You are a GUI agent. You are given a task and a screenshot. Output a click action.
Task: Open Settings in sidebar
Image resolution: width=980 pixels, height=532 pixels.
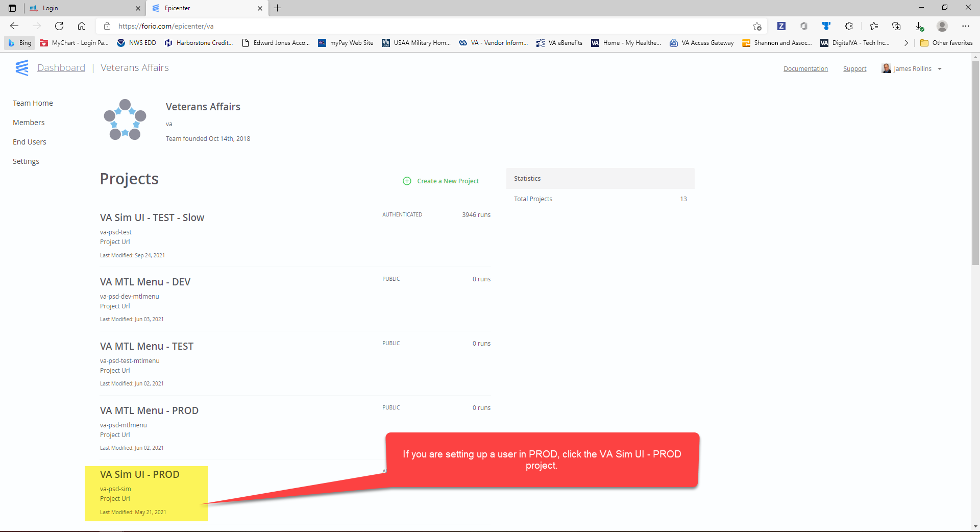pos(26,161)
